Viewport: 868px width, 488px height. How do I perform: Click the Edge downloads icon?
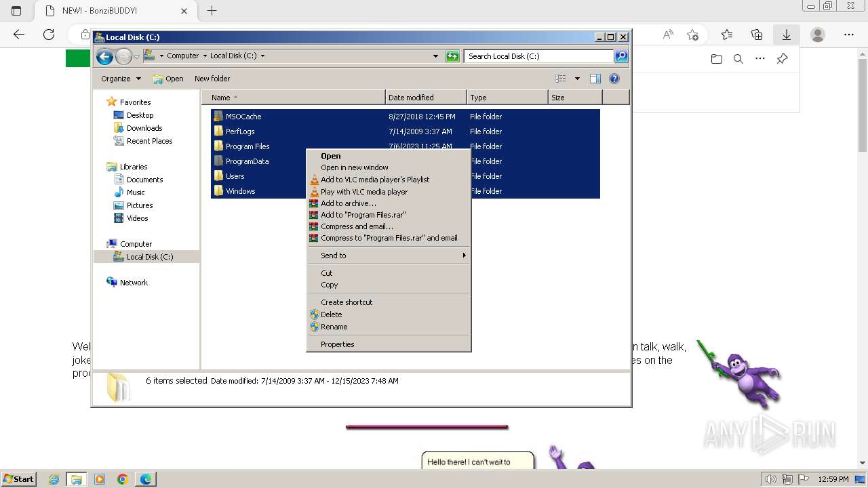(x=787, y=35)
